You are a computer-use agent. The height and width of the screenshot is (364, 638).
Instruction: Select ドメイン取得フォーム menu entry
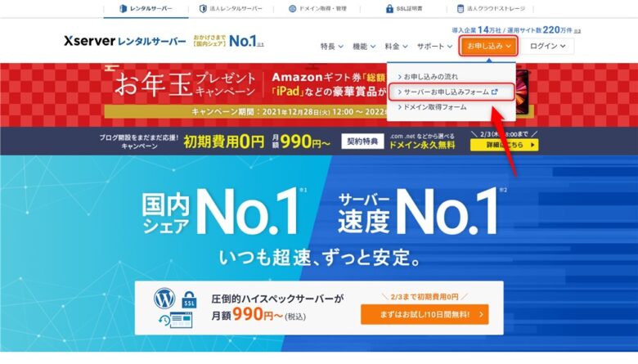tap(433, 107)
